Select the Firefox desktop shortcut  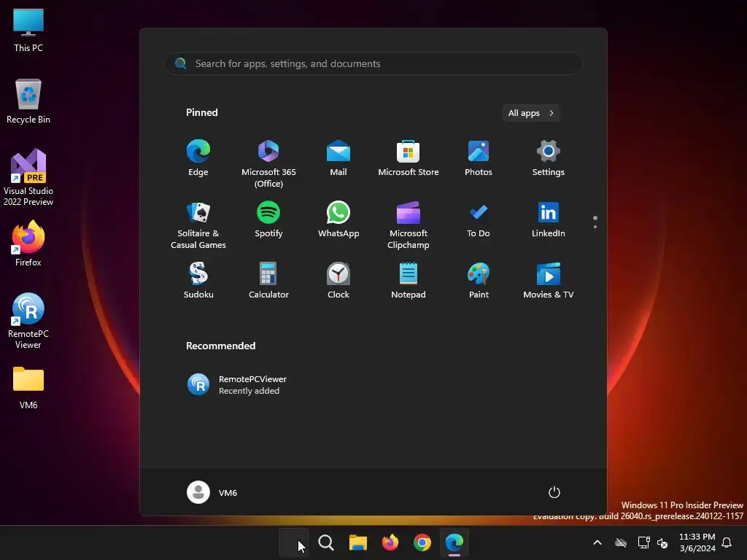[28, 244]
